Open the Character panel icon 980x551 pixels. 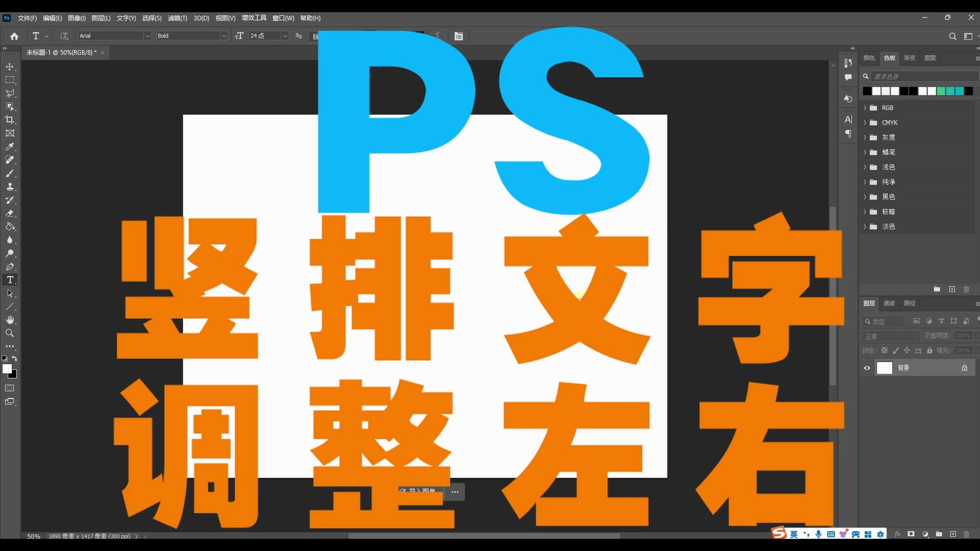pos(848,119)
